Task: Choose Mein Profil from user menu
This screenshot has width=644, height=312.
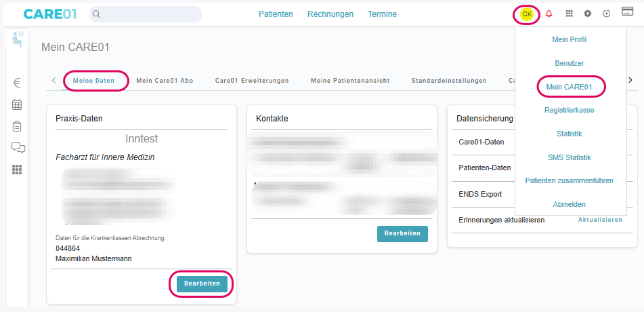Action: 570,39
